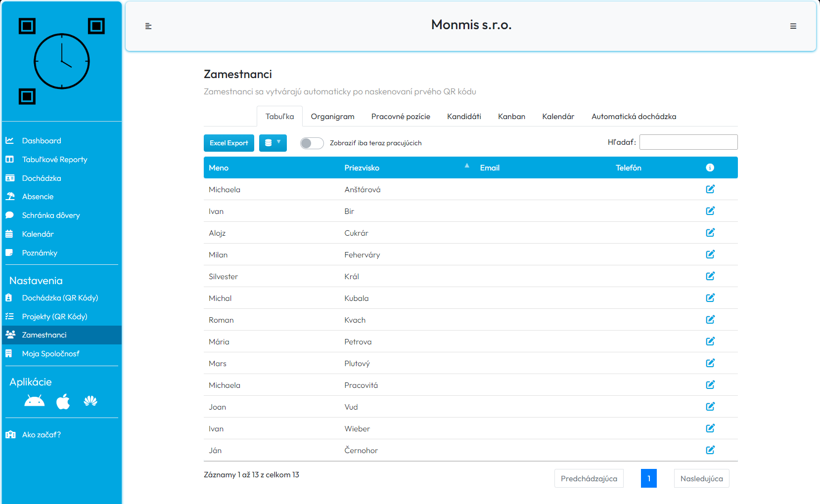Open Zamestnanci in sidebar
820x504 pixels.
pyautogui.click(x=62, y=335)
